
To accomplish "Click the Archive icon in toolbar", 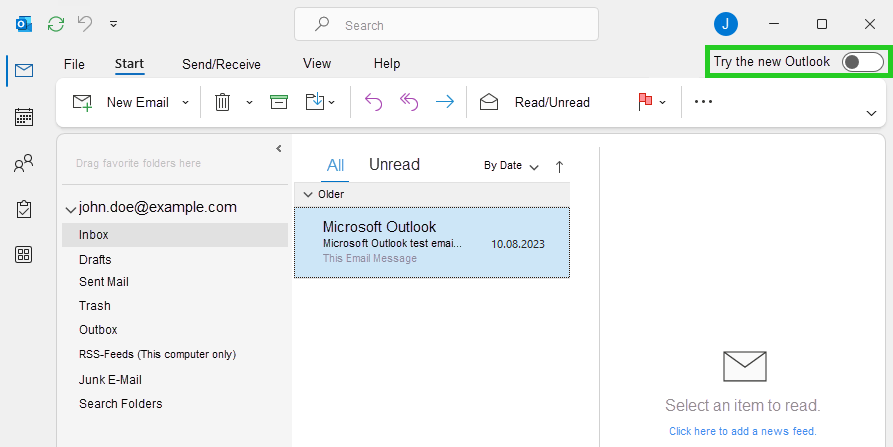I will click(x=279, y=102).
